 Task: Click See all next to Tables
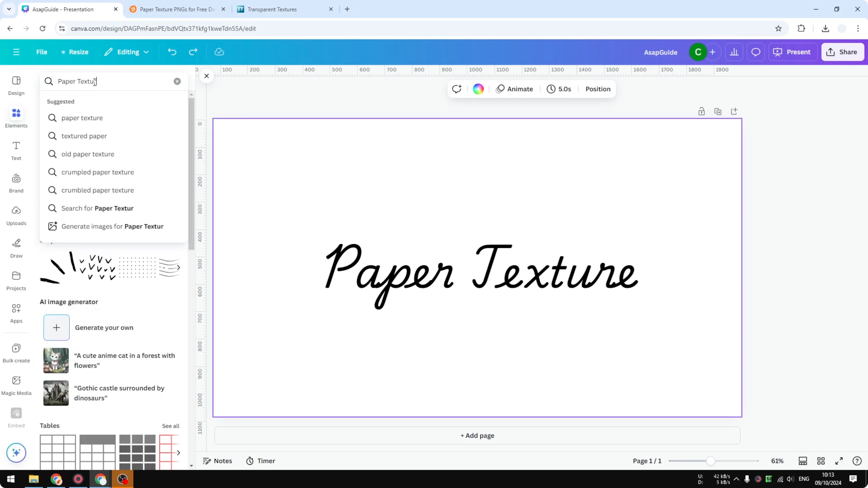[171, 425]
